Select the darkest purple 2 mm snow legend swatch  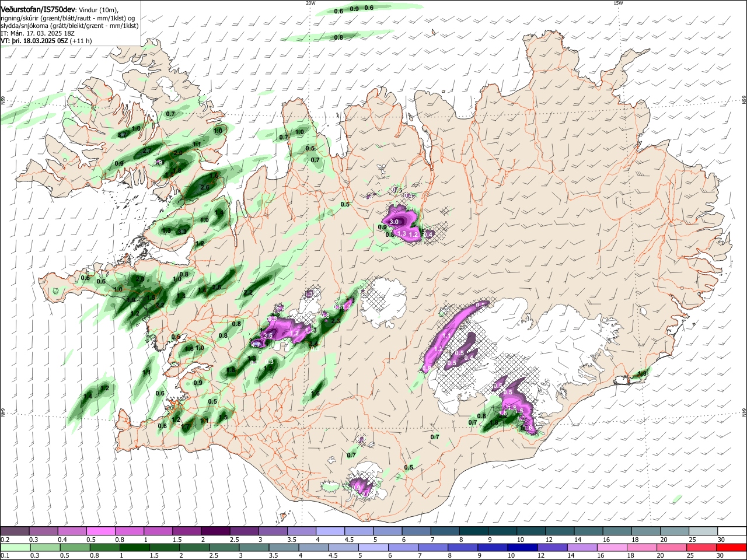pos(215,531)
